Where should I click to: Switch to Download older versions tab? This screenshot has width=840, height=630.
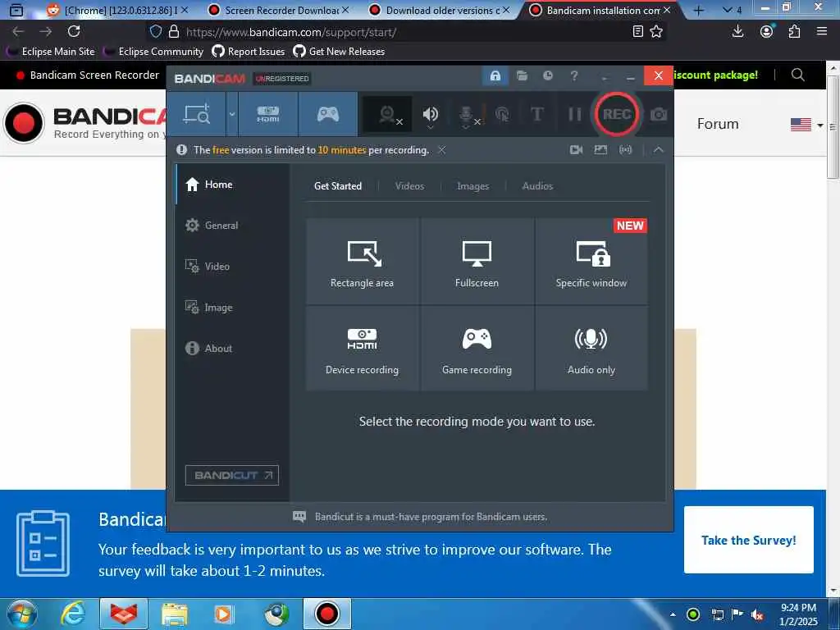[440, 10]
